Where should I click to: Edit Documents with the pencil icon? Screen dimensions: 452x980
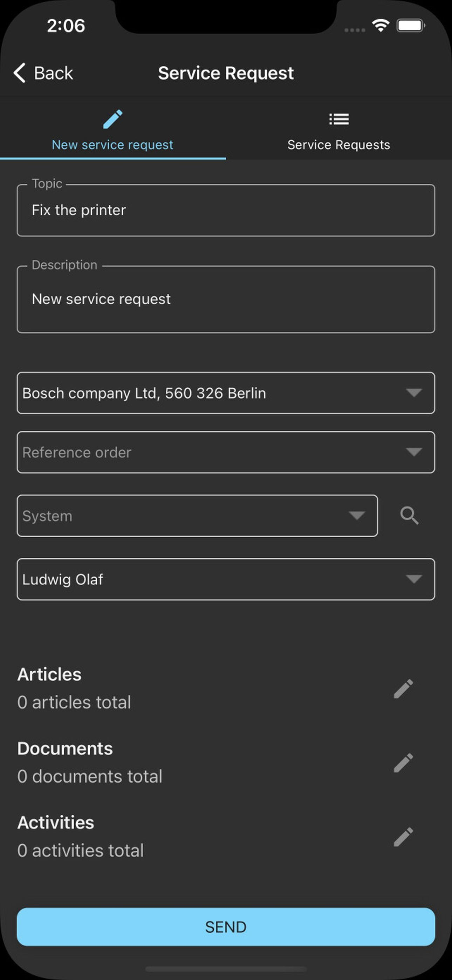tap(403, 763)
